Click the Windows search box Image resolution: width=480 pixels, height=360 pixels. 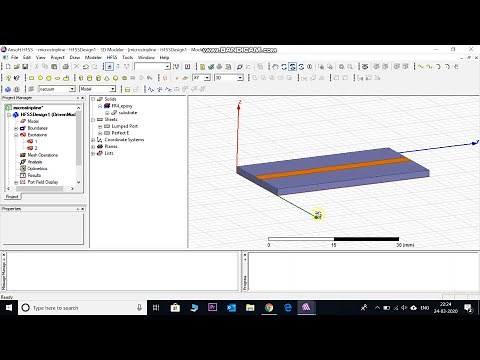[x=82, y=307]
